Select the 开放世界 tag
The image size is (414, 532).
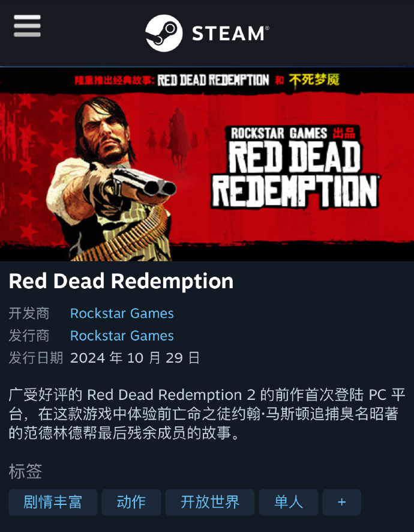[x=210, y=502]
